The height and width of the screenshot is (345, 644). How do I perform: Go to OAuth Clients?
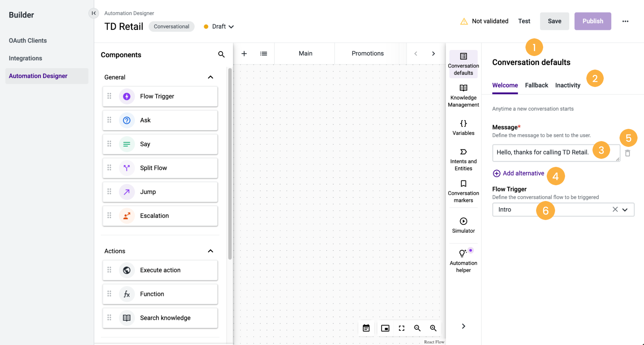tap(28, 41)
